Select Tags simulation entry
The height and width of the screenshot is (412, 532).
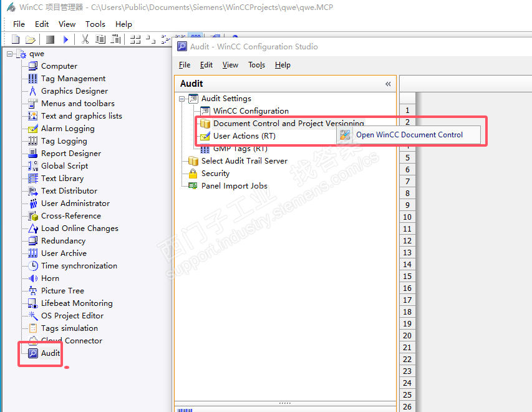(x=70, y=328)
